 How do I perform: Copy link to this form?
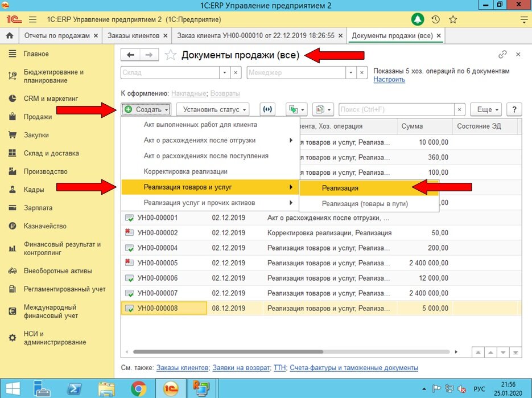[502, 54]
